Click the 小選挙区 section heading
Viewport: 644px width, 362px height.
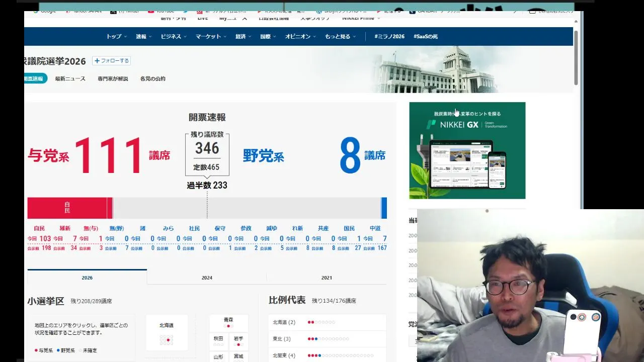[x=46, y=301]
